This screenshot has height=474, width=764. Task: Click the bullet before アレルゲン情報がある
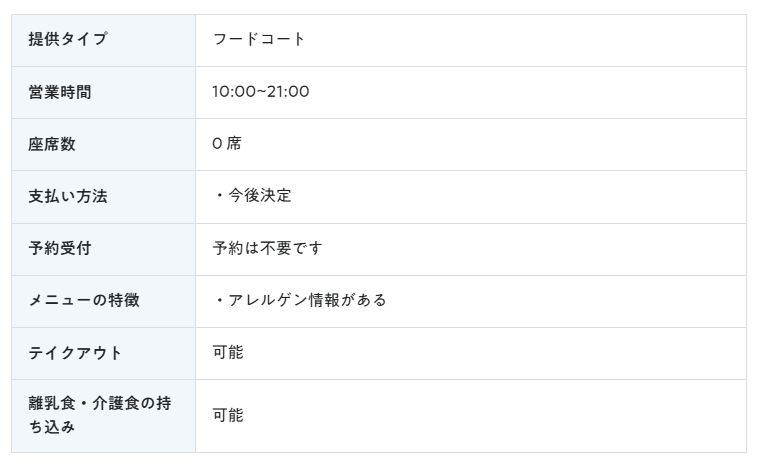point(220,300)
